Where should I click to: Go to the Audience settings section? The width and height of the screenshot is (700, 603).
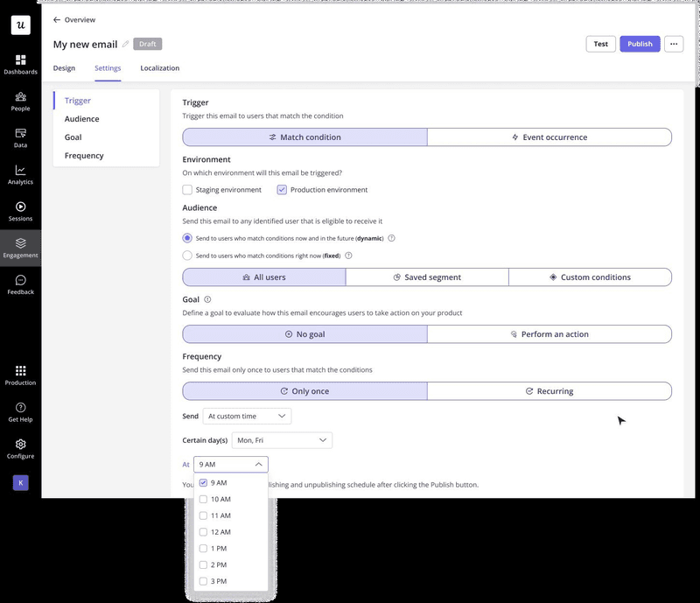pyautogui.click(x=82, y=118)
